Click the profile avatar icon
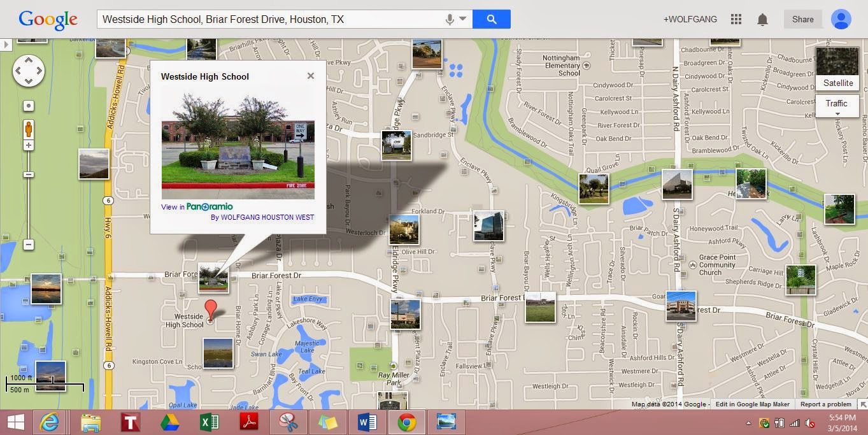Image resolution: width=868 pixels, height=435 pixels. click(841, 19)
